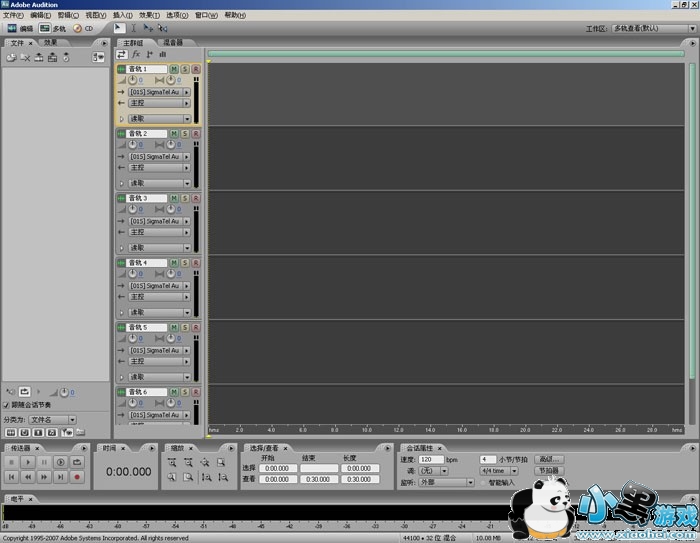
Task: Mute track 音轨 1 with M button
Action: [x=174, y=69]
